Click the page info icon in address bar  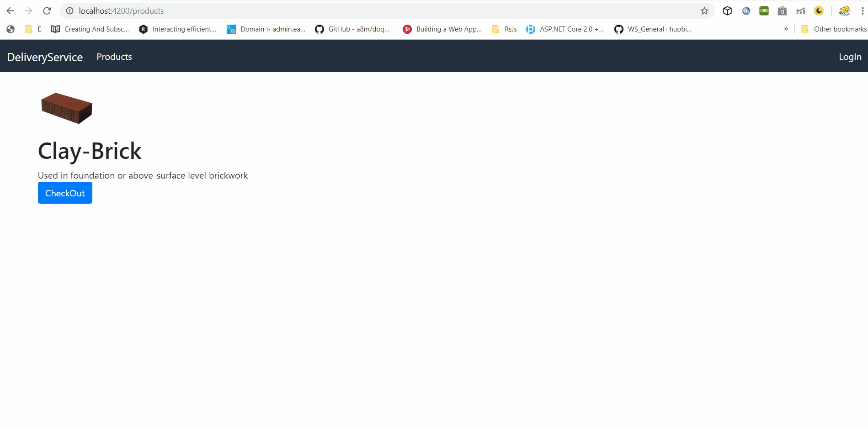[69, 11]
